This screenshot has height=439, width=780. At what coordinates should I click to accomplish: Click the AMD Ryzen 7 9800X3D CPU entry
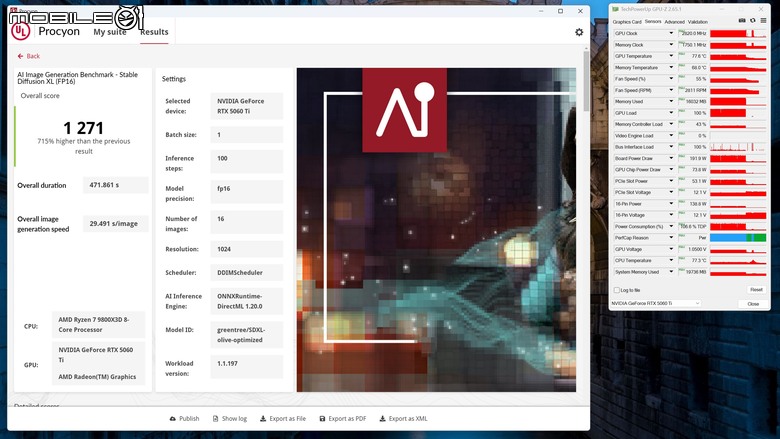coord(98,325)
